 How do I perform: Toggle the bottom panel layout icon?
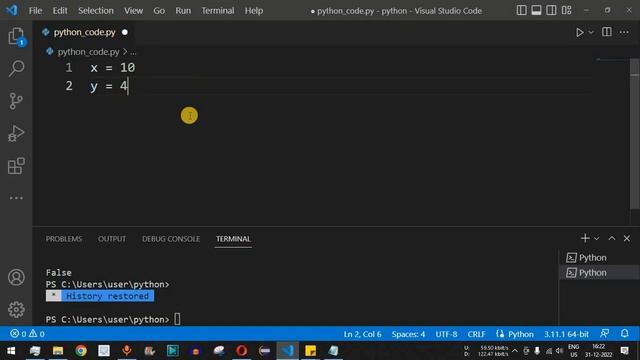536,10
